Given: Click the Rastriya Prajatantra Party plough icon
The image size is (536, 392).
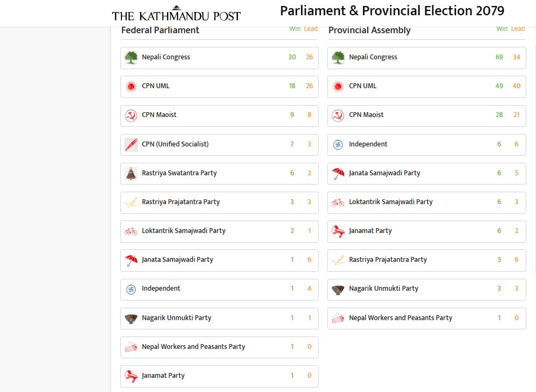Looking at the screenshot, I should pyautogui.click(x=131, y=202).
